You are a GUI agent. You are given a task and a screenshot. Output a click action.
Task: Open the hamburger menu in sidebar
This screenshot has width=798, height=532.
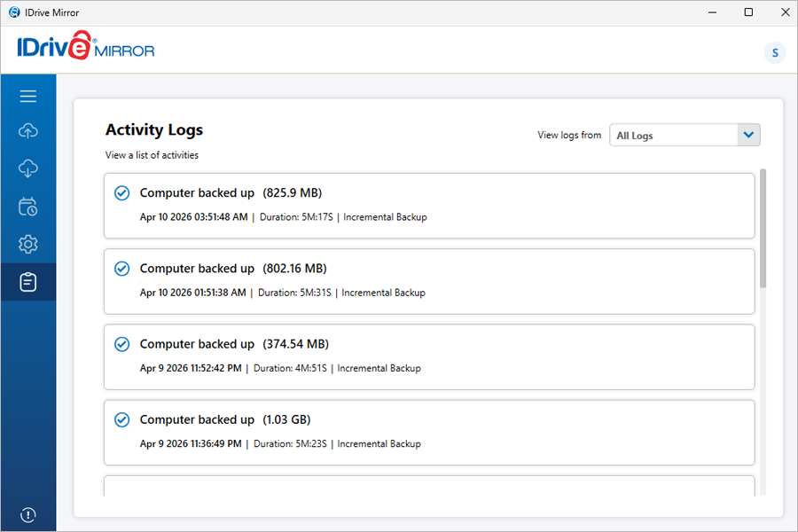coord(27,96)
